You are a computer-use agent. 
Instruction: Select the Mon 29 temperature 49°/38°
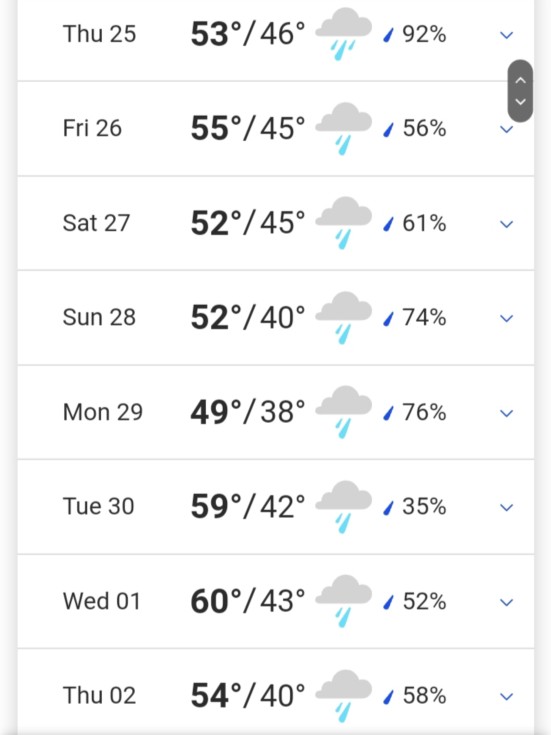point(248,412)
